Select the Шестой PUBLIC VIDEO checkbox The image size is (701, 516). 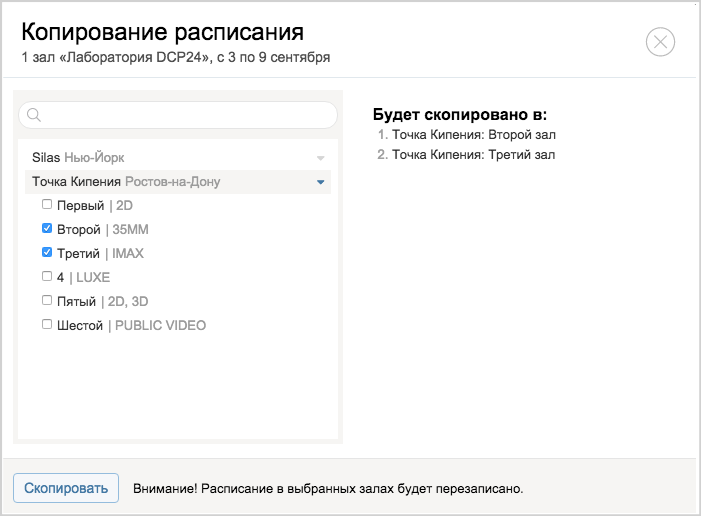[x=47, y=324]
